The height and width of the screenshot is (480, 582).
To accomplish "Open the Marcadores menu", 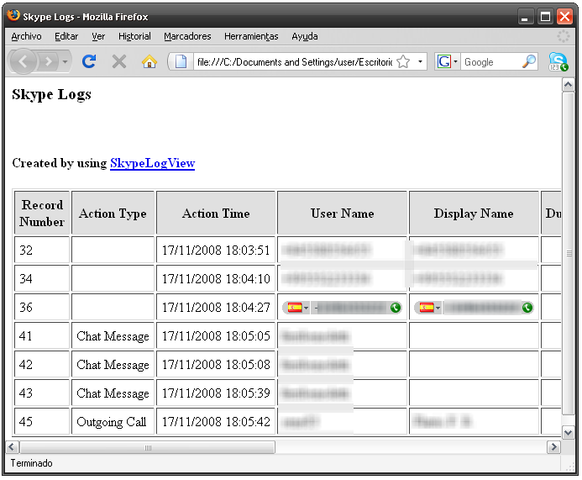I will [187, 36].
